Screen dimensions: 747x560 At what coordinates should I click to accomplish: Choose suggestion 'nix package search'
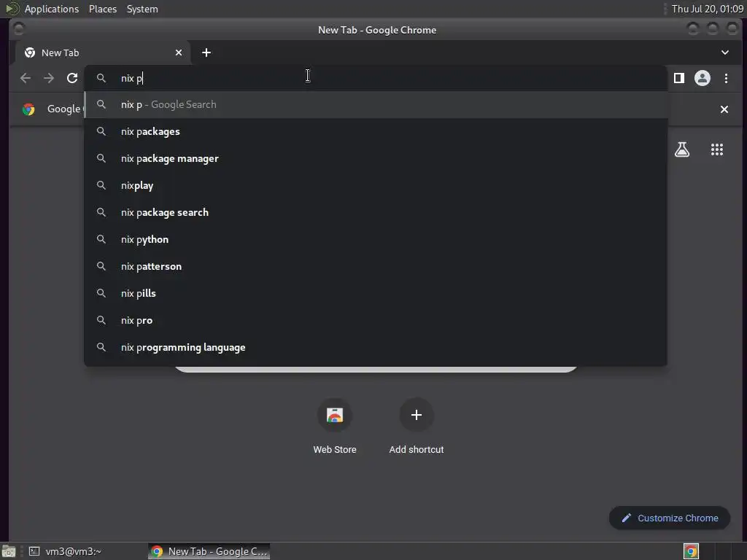[376, 212]
